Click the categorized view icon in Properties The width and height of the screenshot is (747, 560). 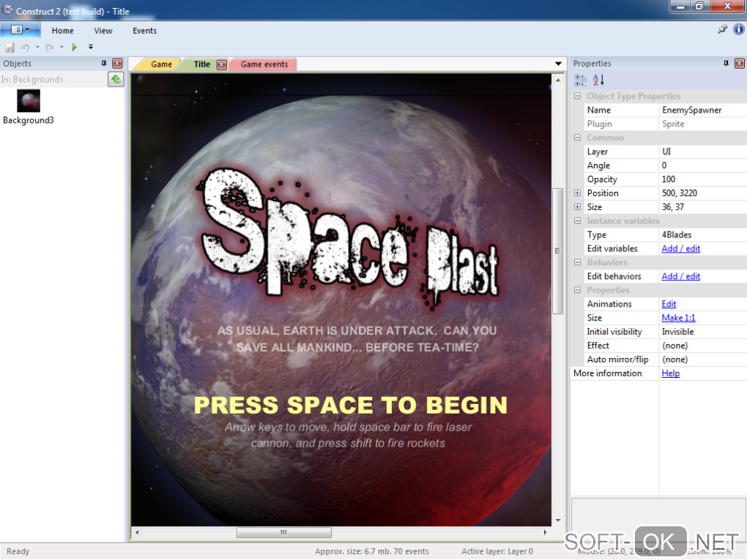[x=581, y=80]
